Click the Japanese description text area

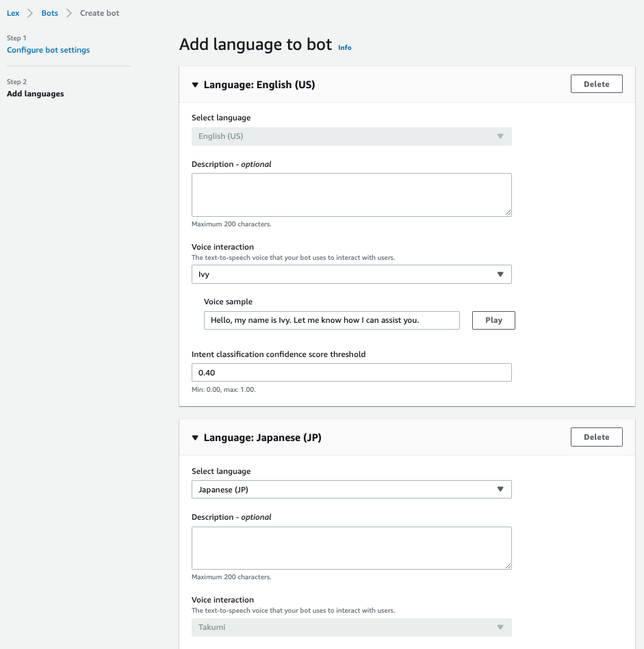tap(351, 547)
